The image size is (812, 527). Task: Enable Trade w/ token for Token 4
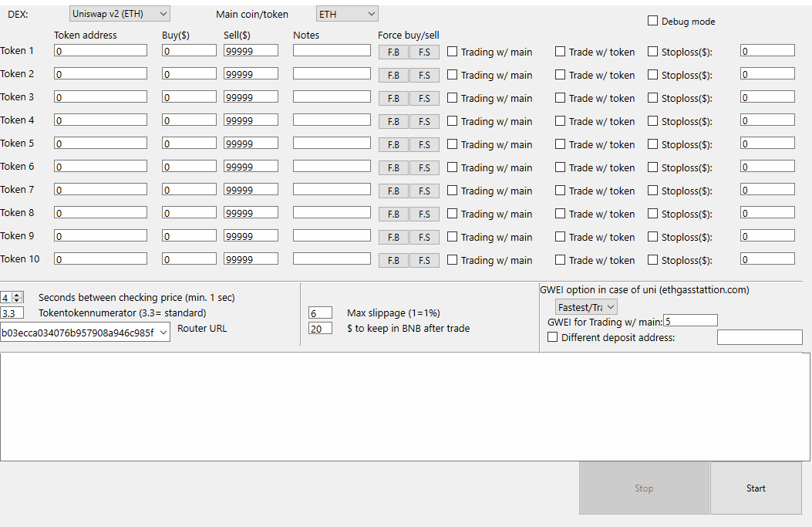(x=560, y=121)
